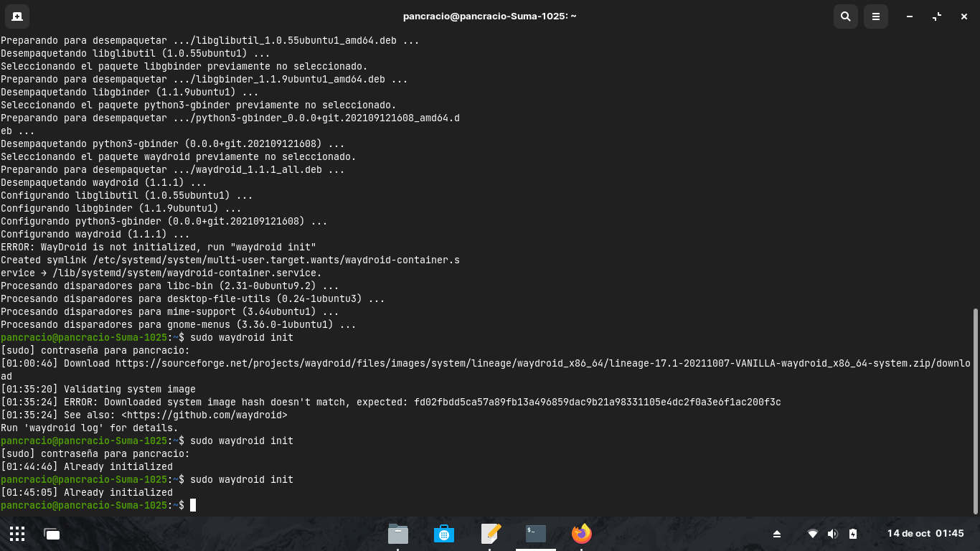Mute the system volume
This screenshot has height=551, width=980.
833,534
